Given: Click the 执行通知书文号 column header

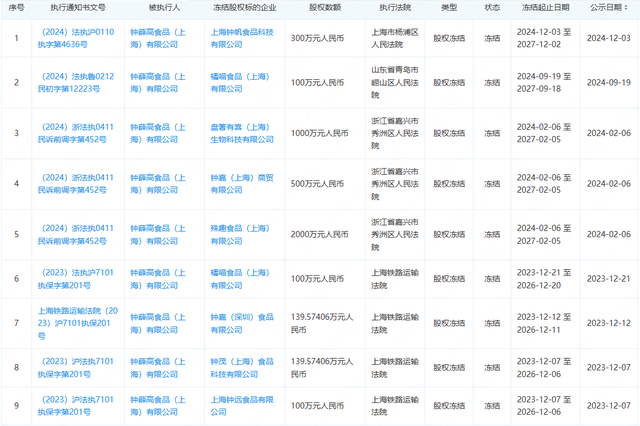Looking at the screenshot, I should coord(78,7).
